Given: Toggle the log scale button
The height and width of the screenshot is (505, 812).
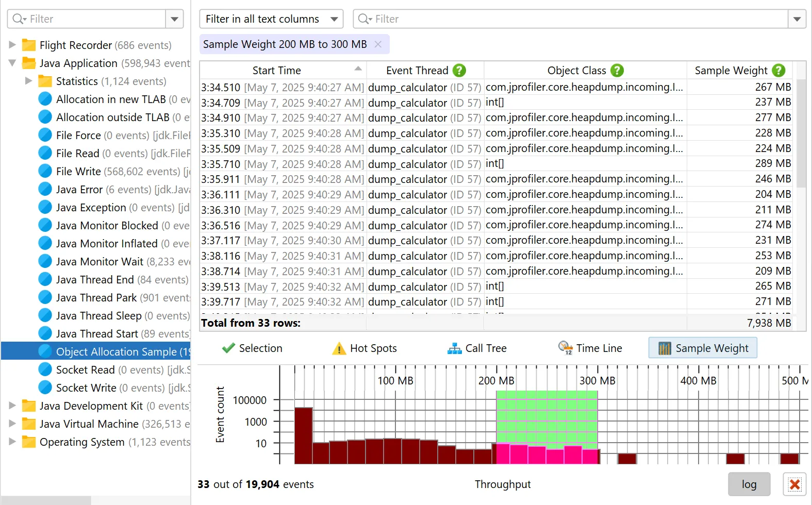Looking at the screenshot, I should (x=749, y=484).
